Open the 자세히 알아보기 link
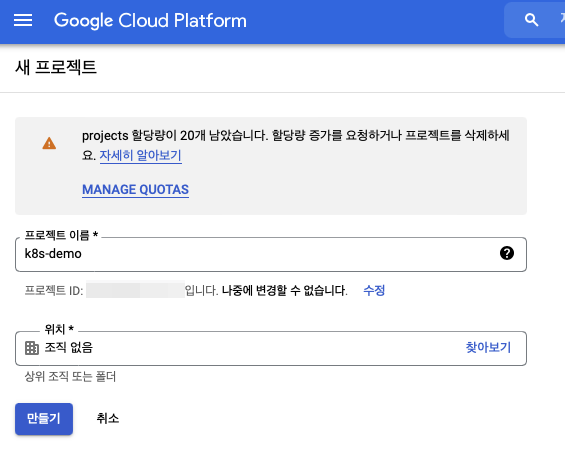565x453 pixels. (141, 155)
